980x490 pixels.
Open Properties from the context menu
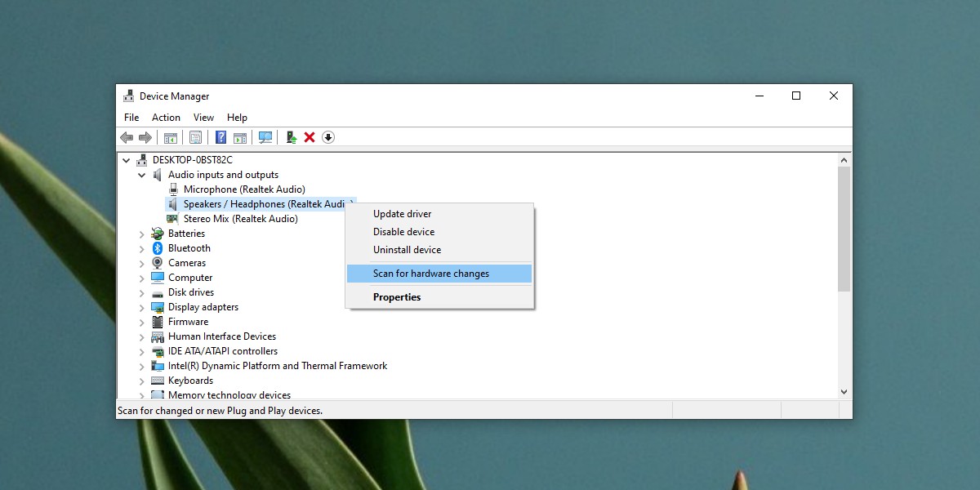439,297
